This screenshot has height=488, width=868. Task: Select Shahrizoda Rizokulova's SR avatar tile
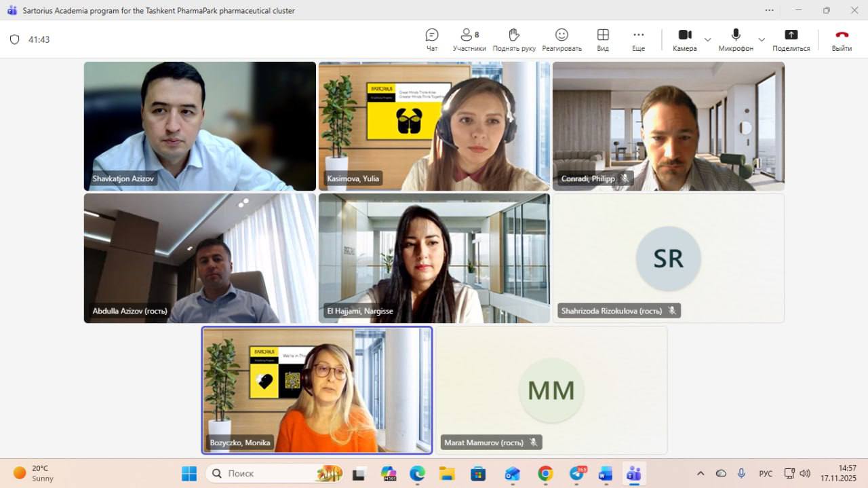tap(668, 258)
